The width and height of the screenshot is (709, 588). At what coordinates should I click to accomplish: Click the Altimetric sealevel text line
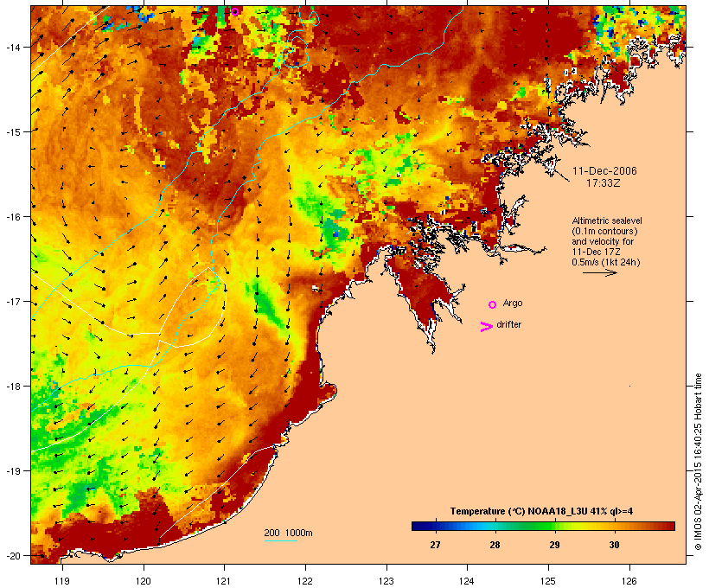coord(607,220)
